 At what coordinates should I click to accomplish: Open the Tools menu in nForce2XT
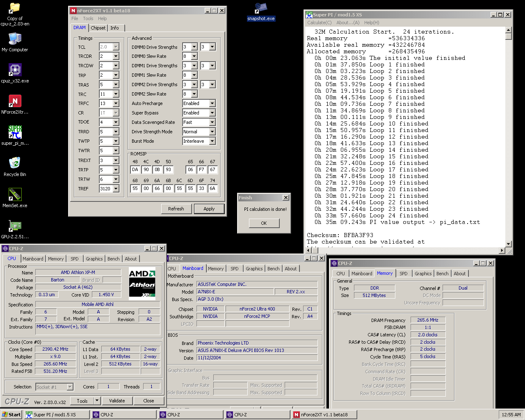click(x=88, y=18)
